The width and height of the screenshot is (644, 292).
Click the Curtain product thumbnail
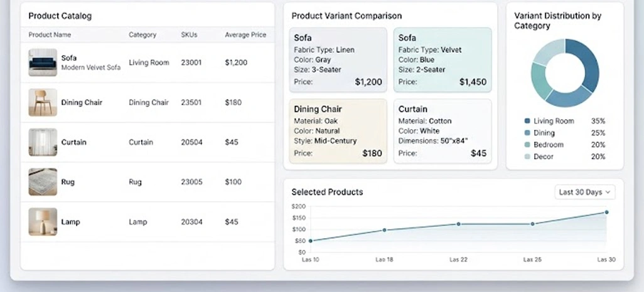point(43,142)
